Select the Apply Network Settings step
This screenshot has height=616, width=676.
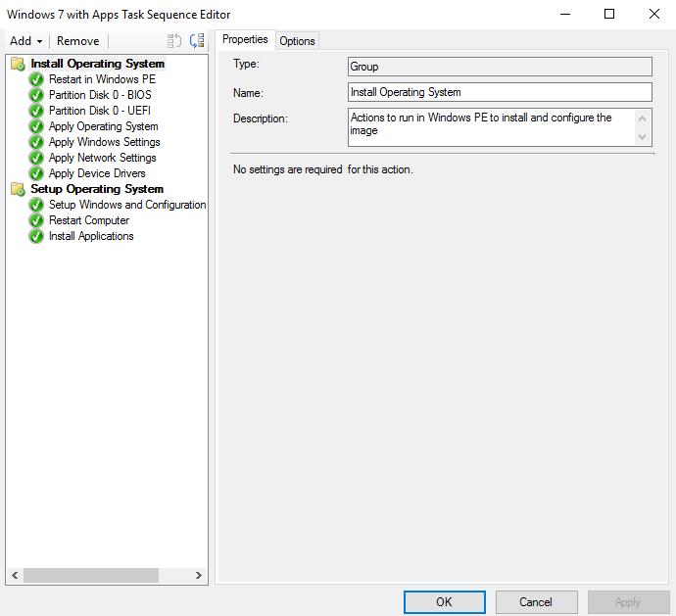[103, 158]
